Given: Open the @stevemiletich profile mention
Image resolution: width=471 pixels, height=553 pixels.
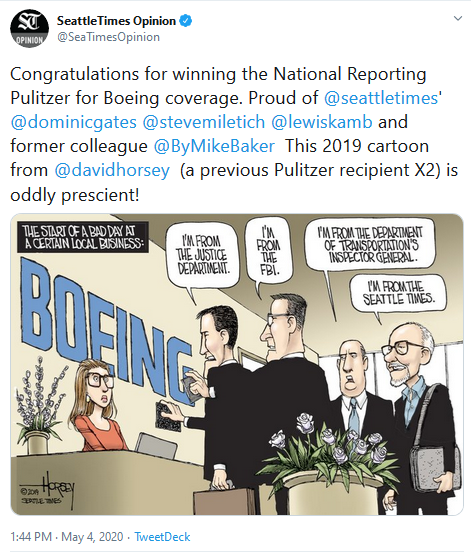Looking at the screenshot, I should 204,122.
